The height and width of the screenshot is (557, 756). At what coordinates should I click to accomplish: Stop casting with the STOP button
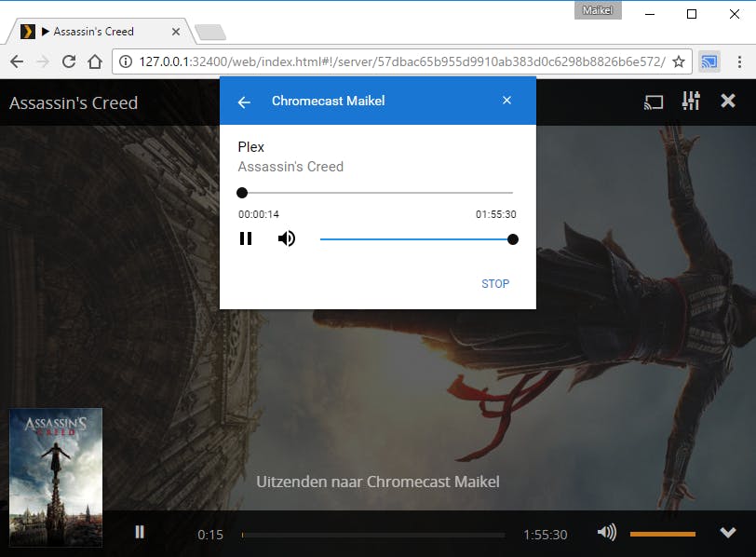click(495, 283)
